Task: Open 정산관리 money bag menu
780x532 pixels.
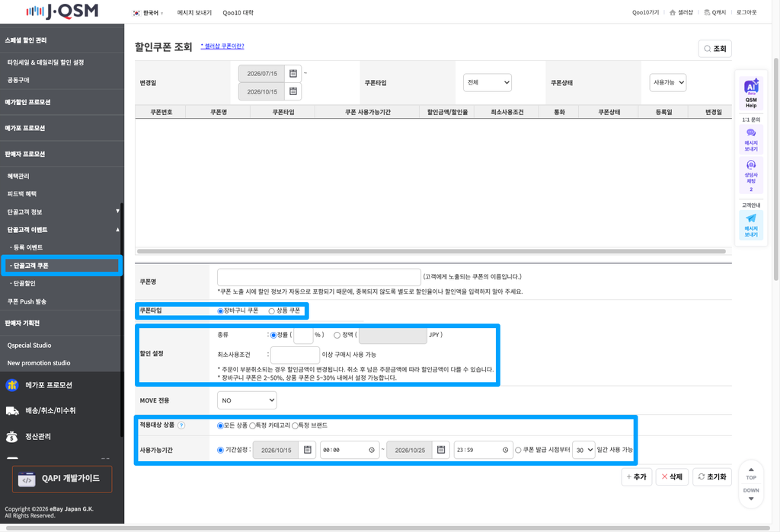Action: coord(12,437)
